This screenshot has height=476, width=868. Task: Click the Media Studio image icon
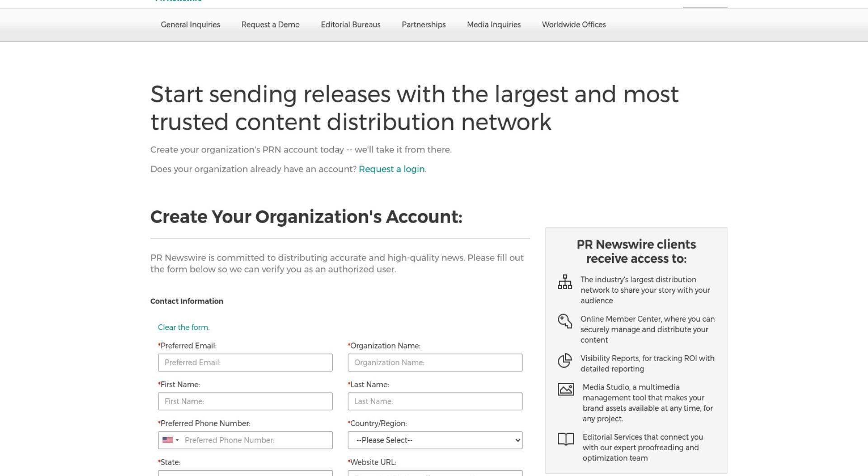(566, 389)
